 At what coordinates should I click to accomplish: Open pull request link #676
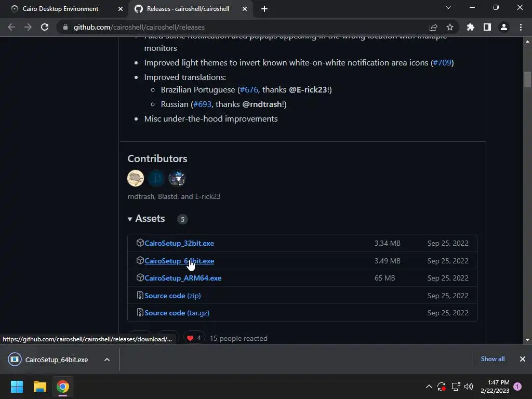click(249, 90)
